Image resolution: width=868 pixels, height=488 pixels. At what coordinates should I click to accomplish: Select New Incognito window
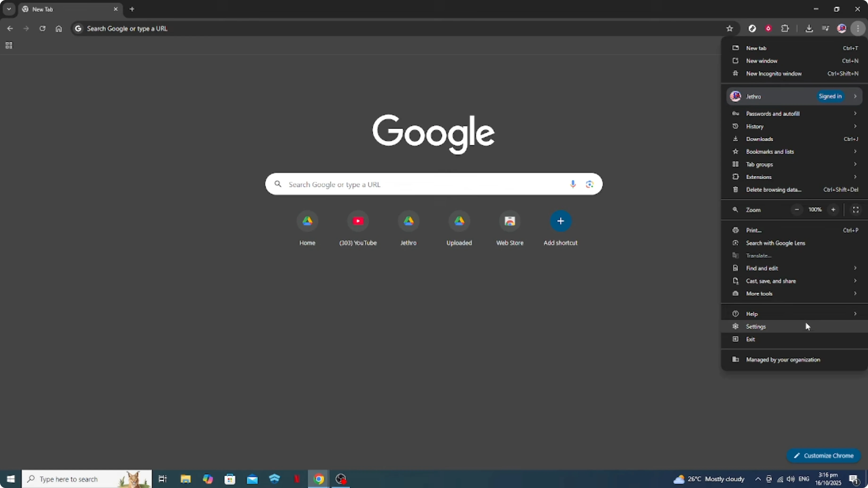[774, 73]
